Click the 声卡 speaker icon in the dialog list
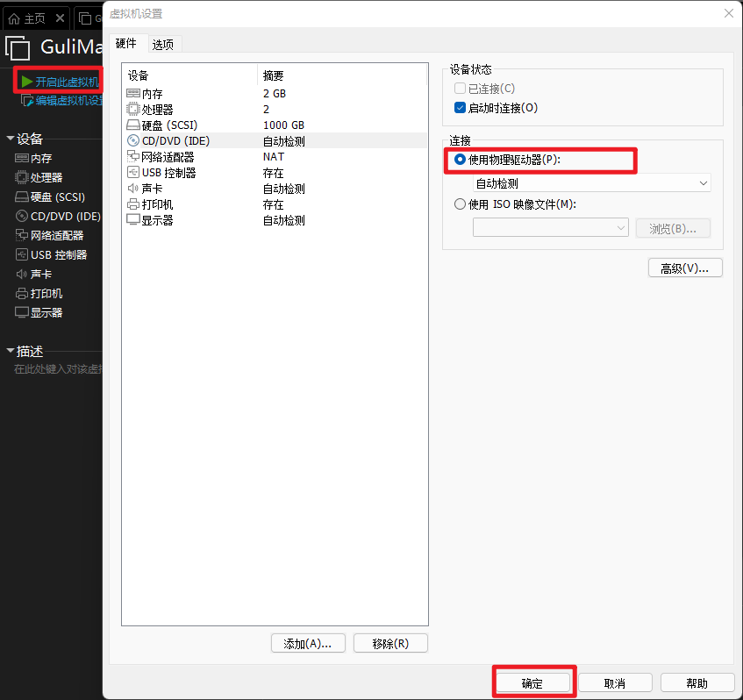 (x=133, y=189)
